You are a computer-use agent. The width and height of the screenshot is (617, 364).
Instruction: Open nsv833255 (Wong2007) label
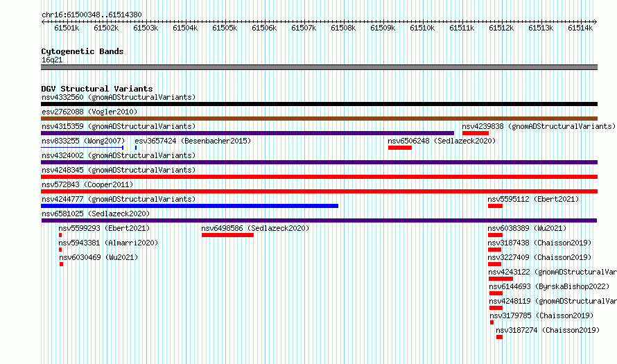click(83, 141)
